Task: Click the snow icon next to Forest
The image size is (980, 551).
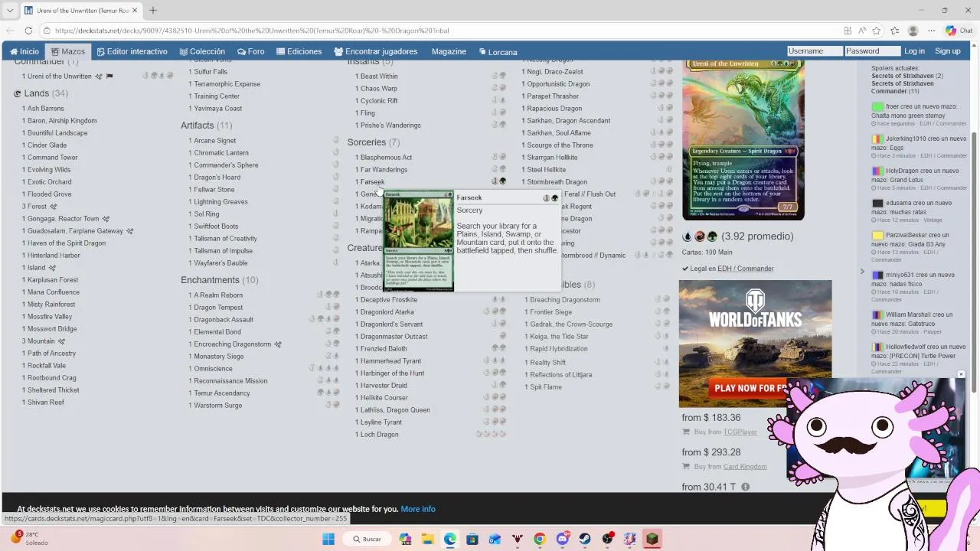Action: coord(53,207)
